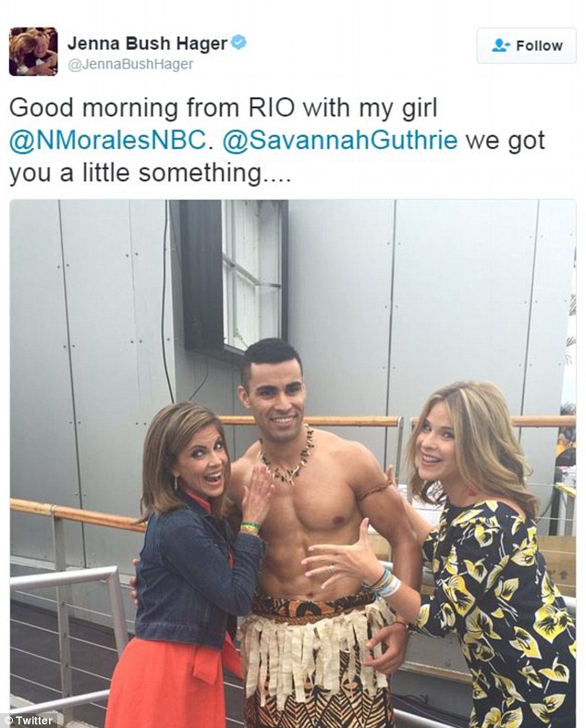
Task: Open the @NMoralesNBC mention link
Action: pyautogui.click(x=107, y=141)
